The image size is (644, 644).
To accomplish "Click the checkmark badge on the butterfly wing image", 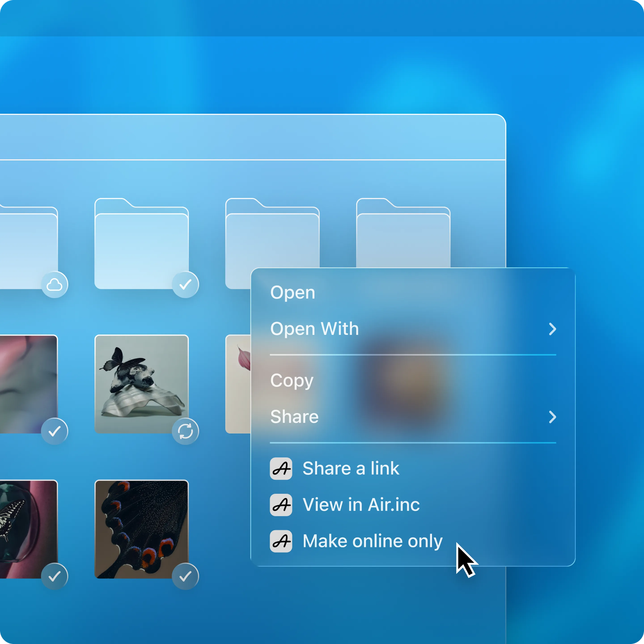I will tap(185, 576).
